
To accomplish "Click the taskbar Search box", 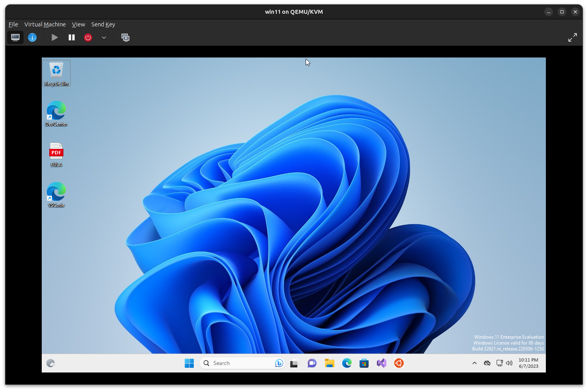I will 242,363.
